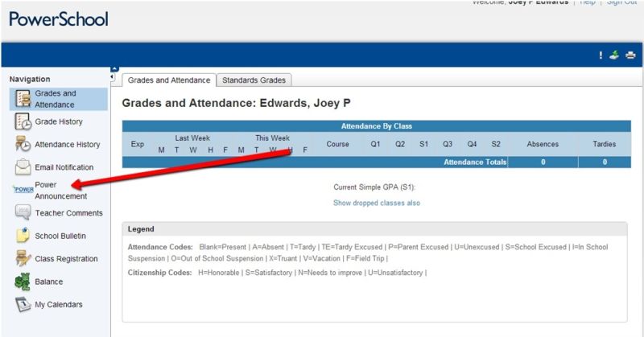
Task: Click the Legend heading
Action: [x=141, y=229]
